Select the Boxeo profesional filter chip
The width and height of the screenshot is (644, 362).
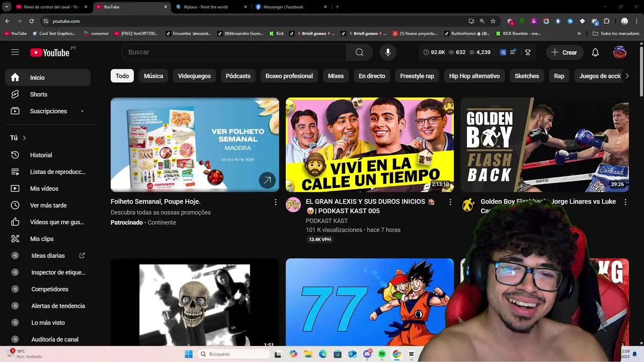[289, 76]
